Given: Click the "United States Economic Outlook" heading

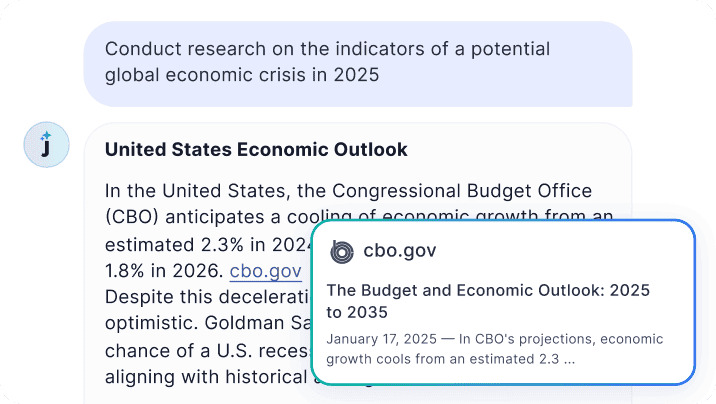Looking at the screenshot, I should click(x=256, y=149).
